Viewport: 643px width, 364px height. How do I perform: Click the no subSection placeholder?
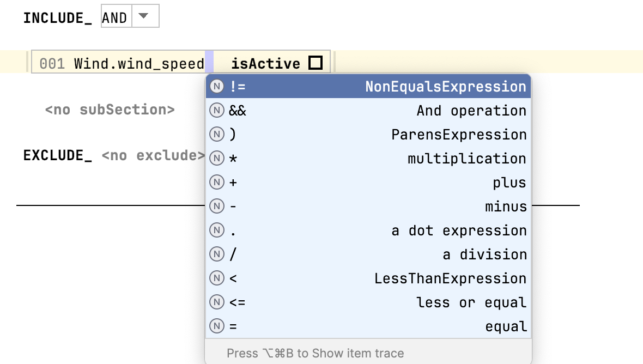(x=108, y=110)
